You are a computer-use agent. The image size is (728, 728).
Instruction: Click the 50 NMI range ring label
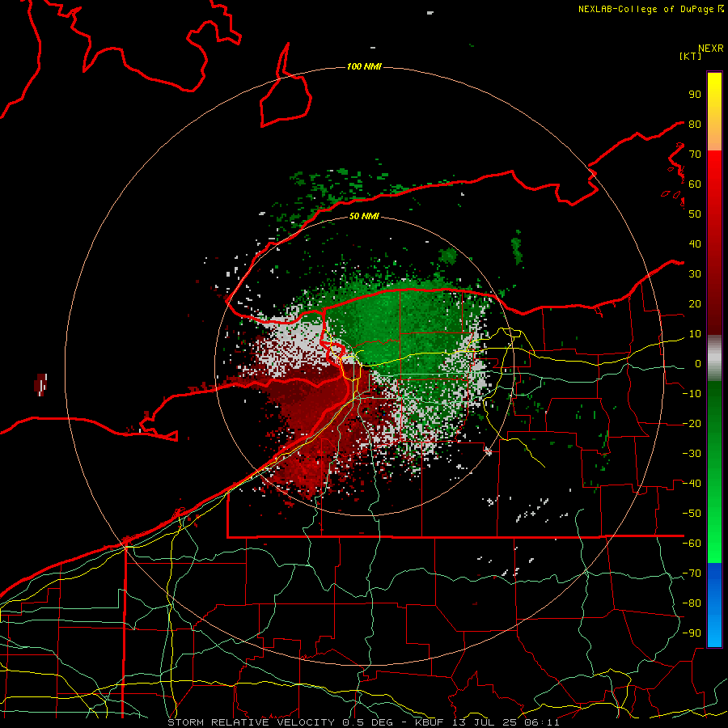click(364, 216)
